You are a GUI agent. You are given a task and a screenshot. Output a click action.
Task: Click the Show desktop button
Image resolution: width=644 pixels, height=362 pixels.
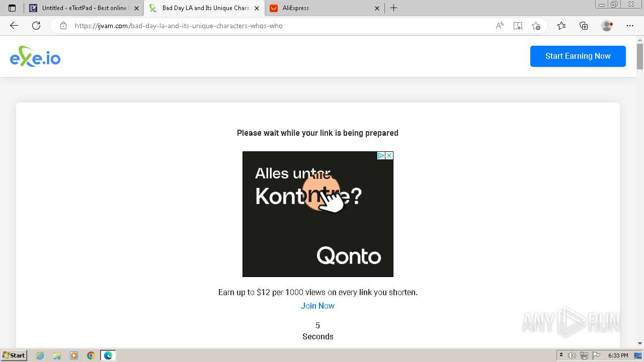click(x=638, y=355)
